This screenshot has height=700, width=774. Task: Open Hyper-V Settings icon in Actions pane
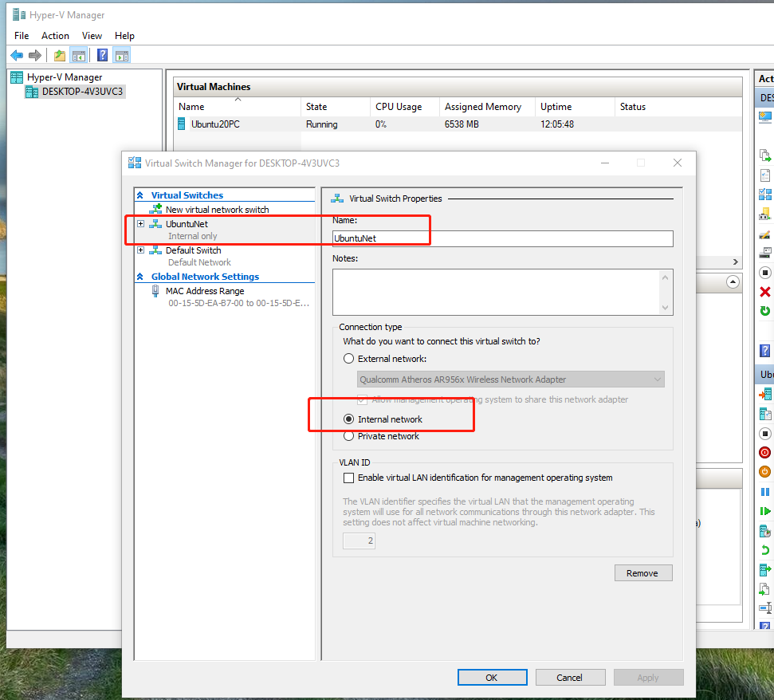(x=764, y=175)
